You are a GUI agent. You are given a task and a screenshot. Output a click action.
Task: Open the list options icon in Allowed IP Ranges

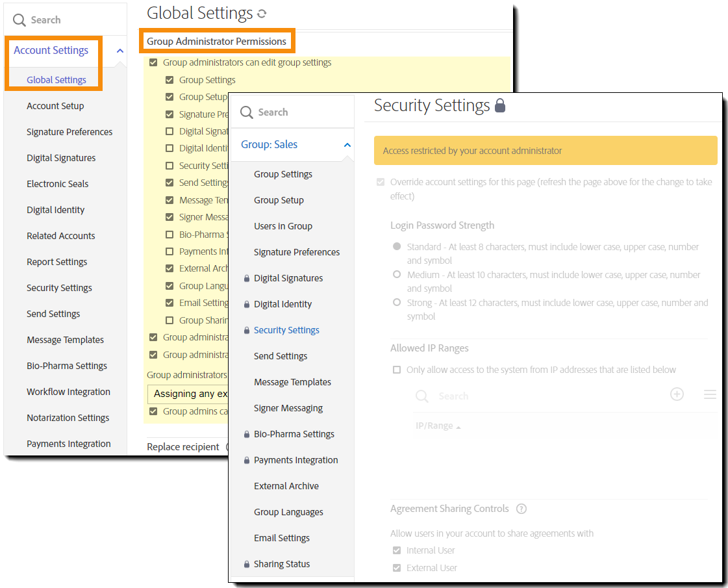[709, 394]
